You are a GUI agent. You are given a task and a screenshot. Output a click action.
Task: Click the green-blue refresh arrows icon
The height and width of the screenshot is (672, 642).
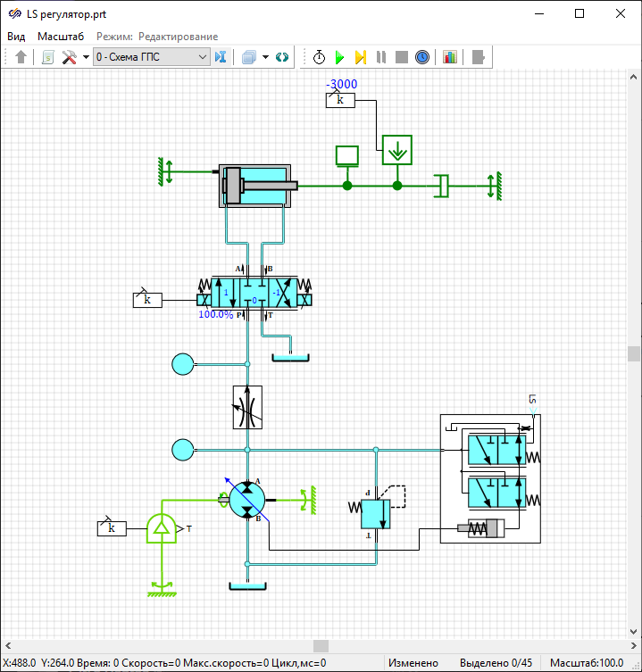click(x=282, y=57)
